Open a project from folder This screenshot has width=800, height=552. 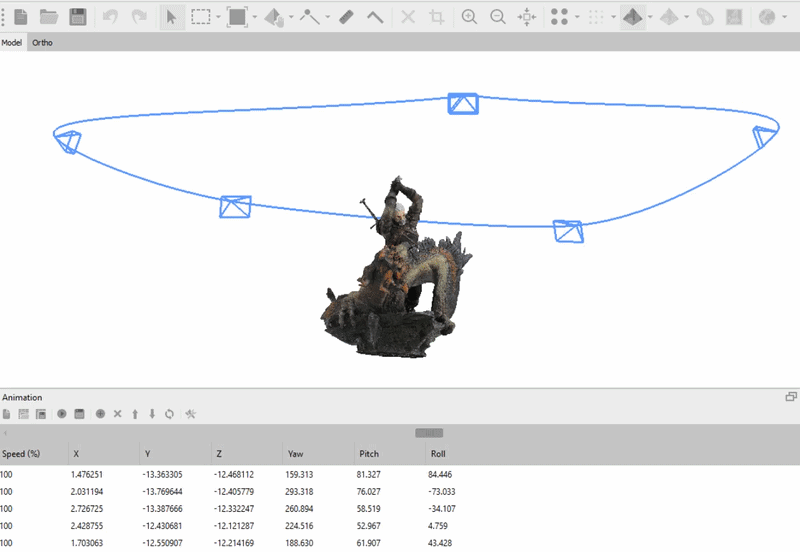tap(49, 17)
